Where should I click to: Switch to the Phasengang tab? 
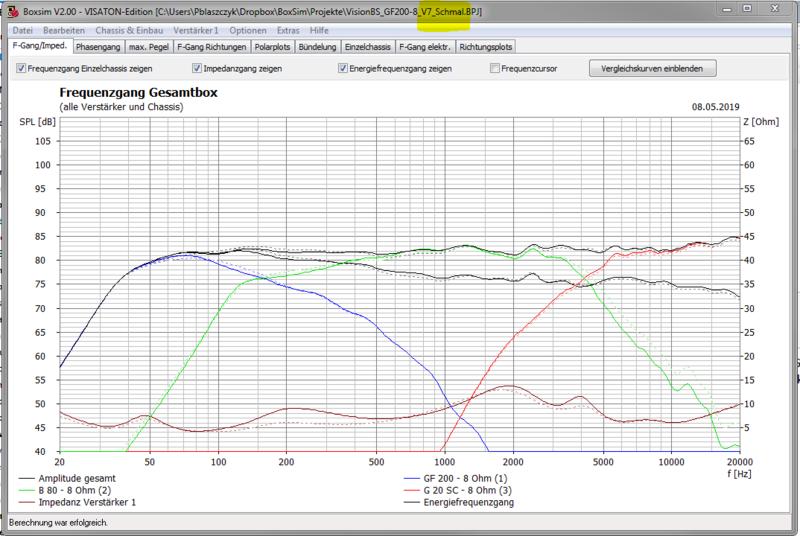tap(98, 46)
